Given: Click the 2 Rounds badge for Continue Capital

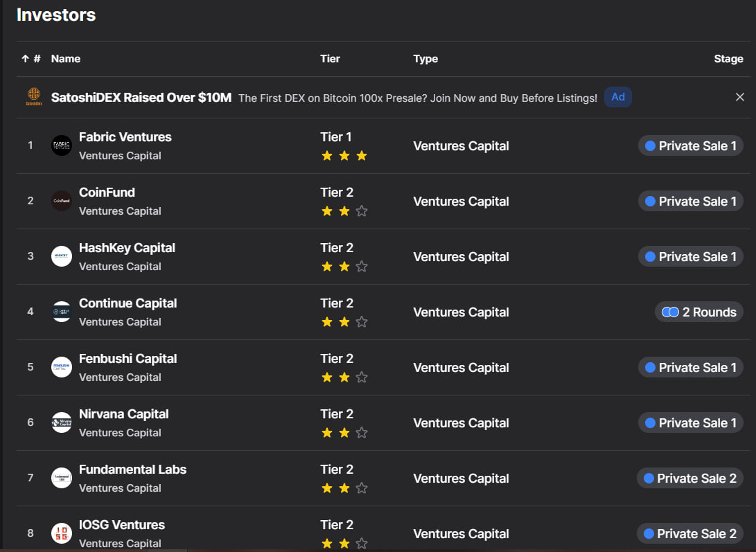Looking at the screenshot, I should pos(698,312).
